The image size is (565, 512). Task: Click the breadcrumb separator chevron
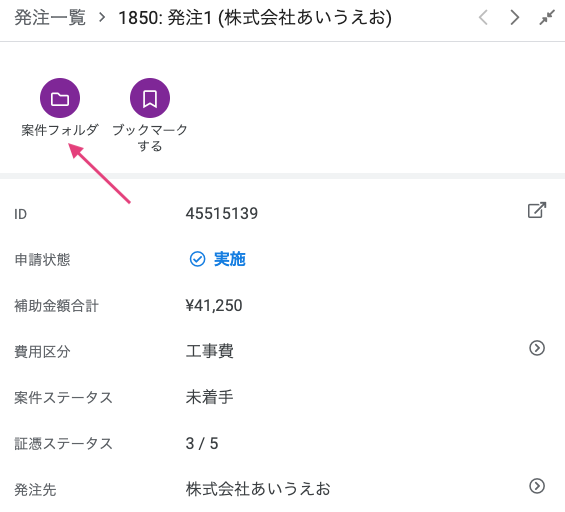tap(102, 17)
